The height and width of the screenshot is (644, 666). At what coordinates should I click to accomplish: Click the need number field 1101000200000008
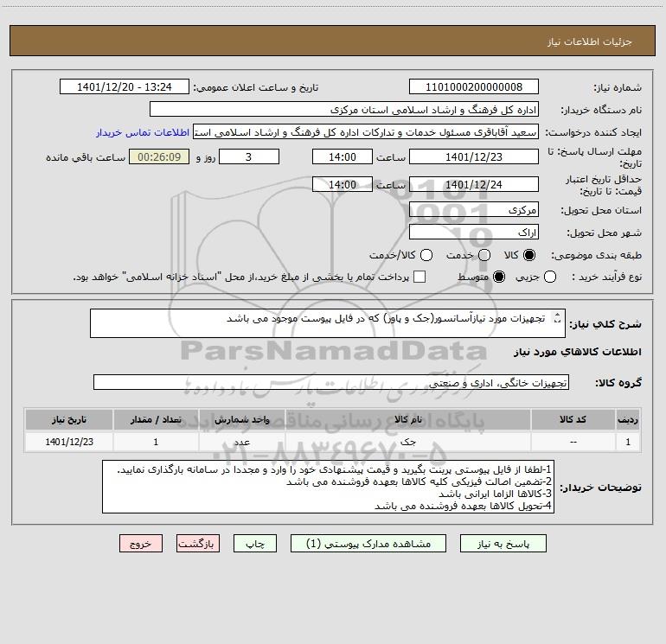point(474,87)
